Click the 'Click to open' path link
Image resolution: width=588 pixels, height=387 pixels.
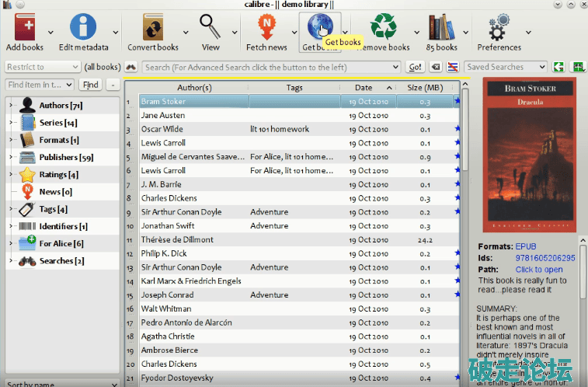coord(538,270)
